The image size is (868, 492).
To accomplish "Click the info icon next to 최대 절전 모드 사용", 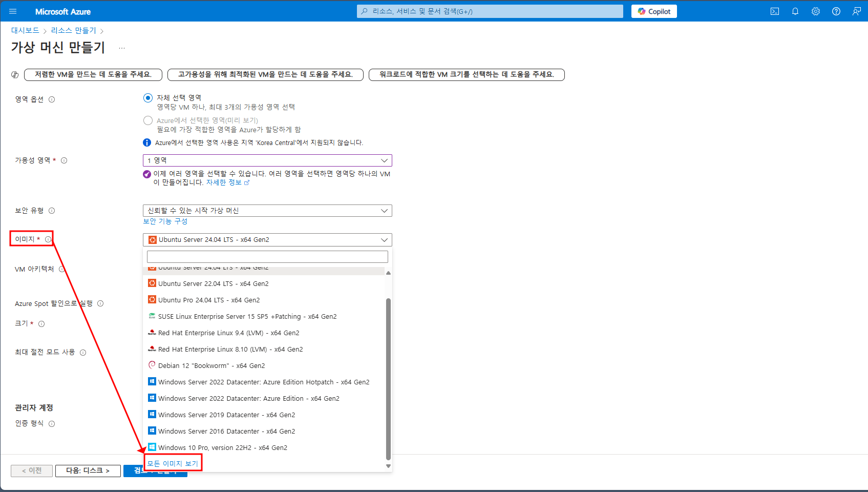I will tap(83, 353).
